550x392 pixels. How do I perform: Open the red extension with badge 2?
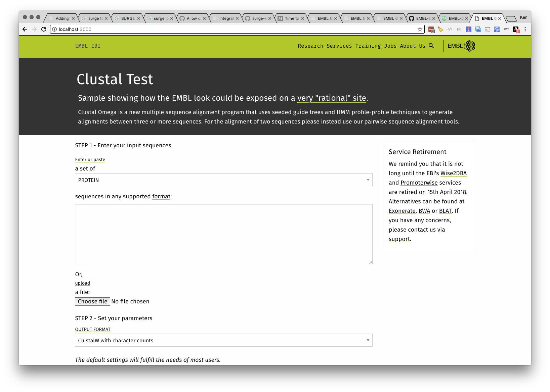[431, 30]
